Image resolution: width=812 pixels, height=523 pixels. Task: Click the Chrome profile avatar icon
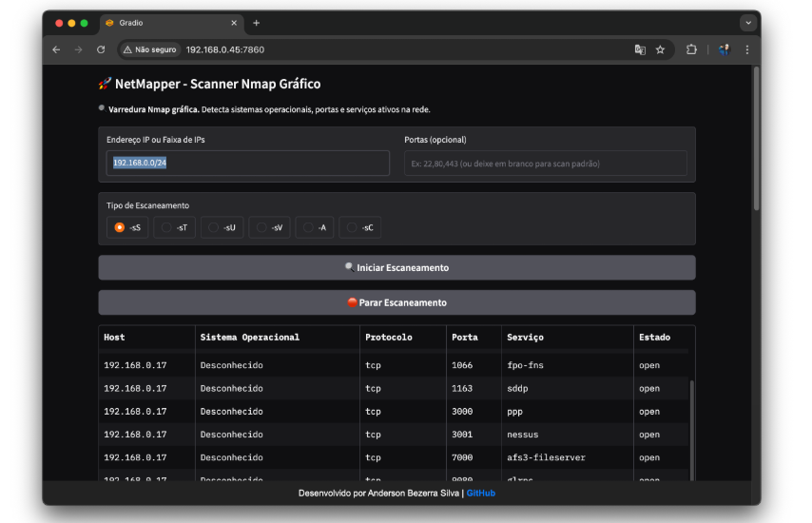(723, 49)
